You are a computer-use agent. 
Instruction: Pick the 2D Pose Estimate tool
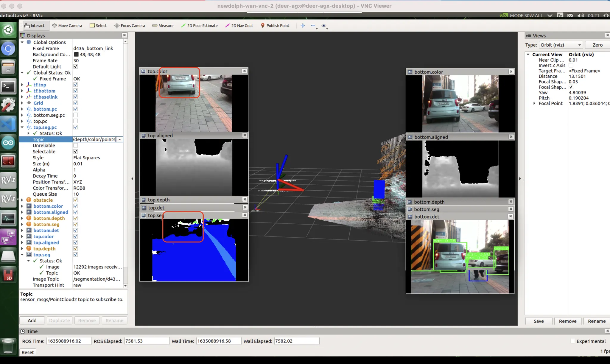199,26
